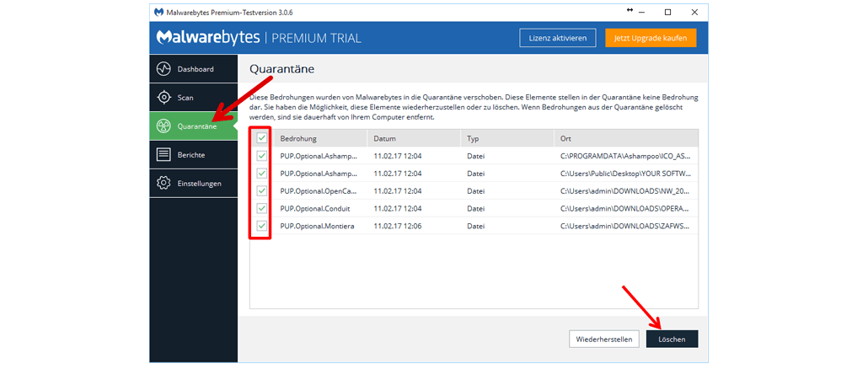
Task: Open Einstellungen from the sidebar
Action: (193, 183)
